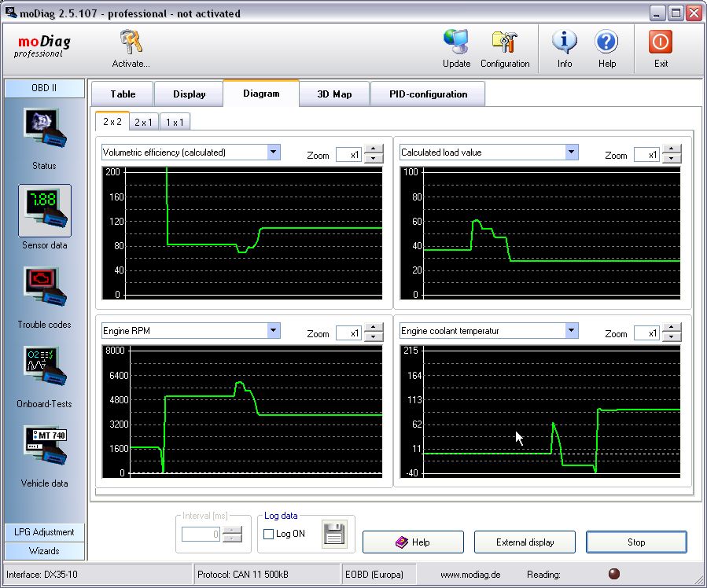Open the Status icon in sidebar
The height and width of the screenshot is (588, 707).
(x=44, y=130)
